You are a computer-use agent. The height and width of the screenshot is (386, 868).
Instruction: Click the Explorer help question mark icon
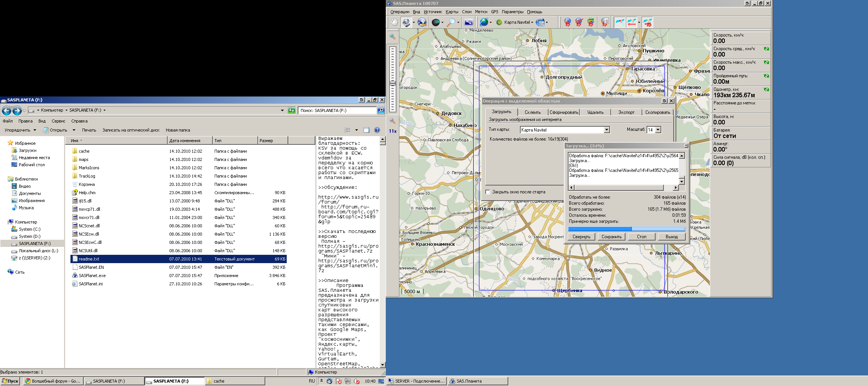(377, 130)
